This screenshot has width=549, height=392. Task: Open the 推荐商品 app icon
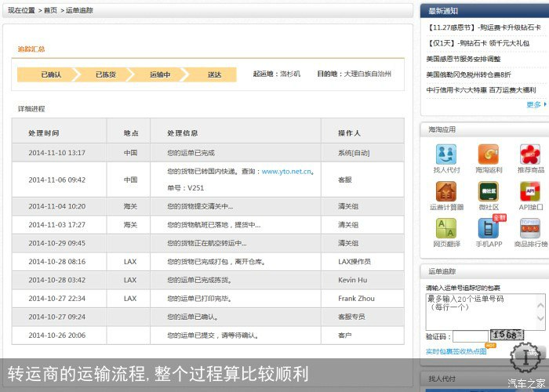click(530, 154)
